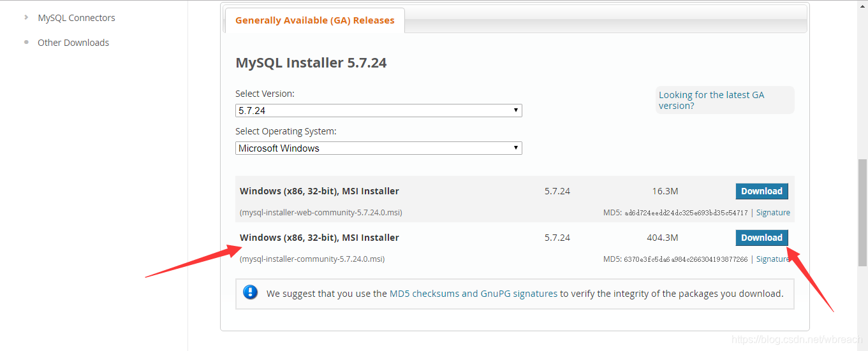Select filename mysql-installer-web-community-5.7.24.0.msi
Image resolution: width=868 pixels, height=351 pixels.
[x=321, y=213]
